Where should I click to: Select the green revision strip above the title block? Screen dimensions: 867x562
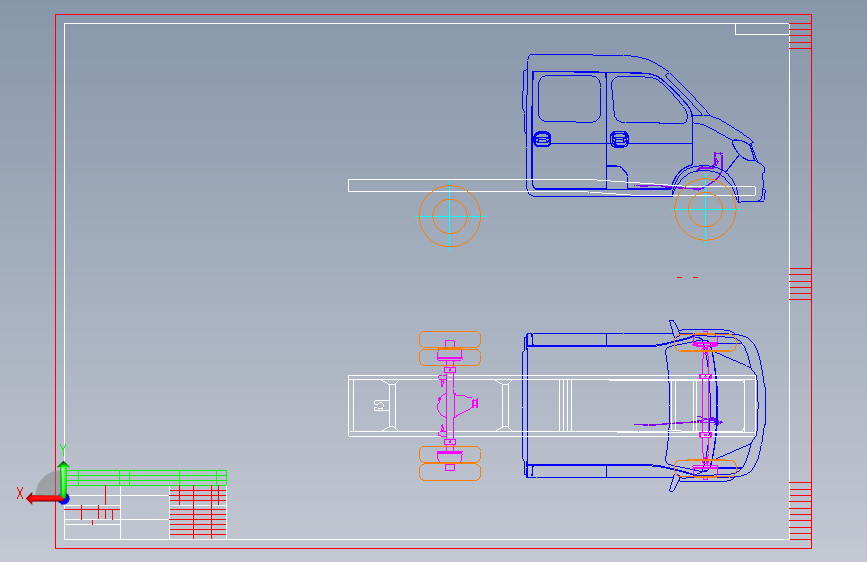click(x=146, y=477)
